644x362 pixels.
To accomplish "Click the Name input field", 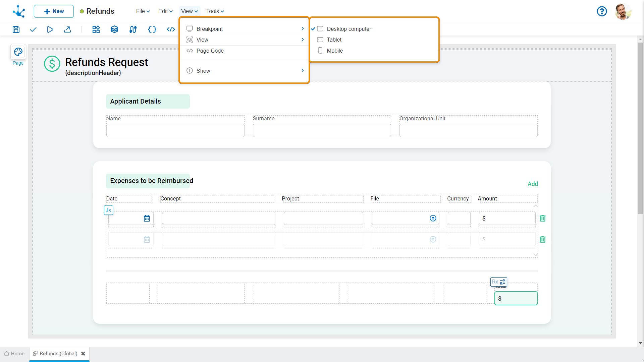I will click(175, 130).
